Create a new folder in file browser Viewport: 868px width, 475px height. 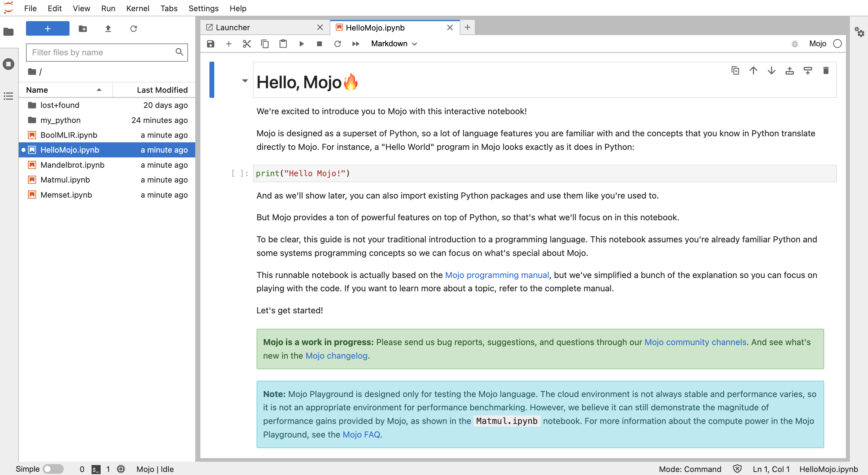pyautogui.click(x=83, y=29)
